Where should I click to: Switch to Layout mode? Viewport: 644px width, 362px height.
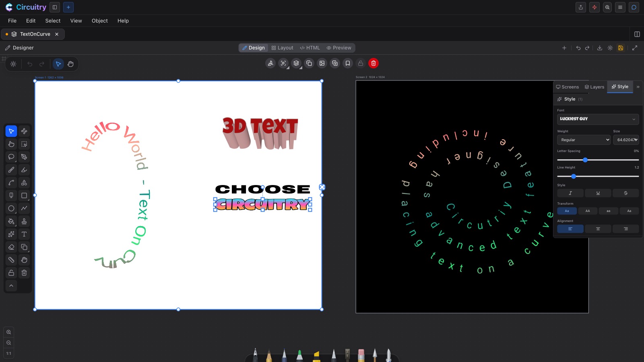pyautogui.click(x=283, y=48)
